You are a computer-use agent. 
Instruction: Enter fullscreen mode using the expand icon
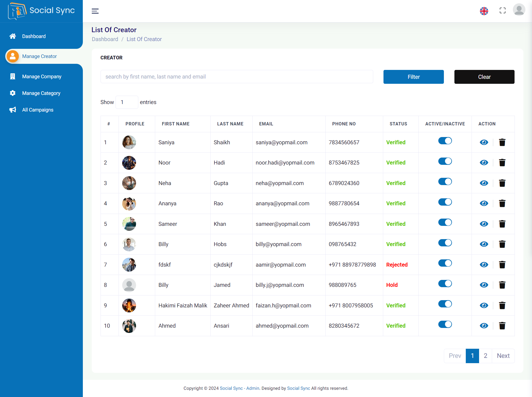503,11
